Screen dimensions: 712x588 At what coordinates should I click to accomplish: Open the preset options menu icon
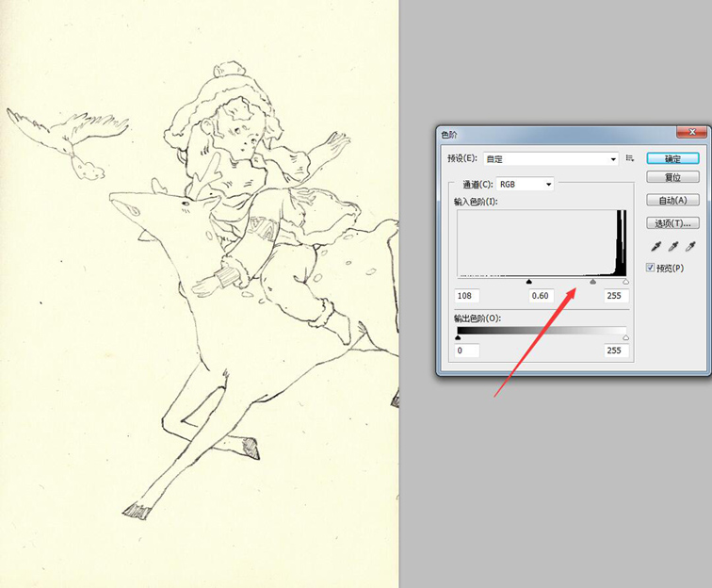(630, 158)
